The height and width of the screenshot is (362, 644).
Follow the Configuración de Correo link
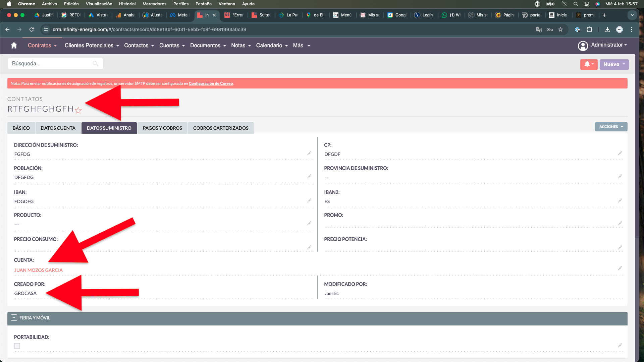tap(211, 83)
